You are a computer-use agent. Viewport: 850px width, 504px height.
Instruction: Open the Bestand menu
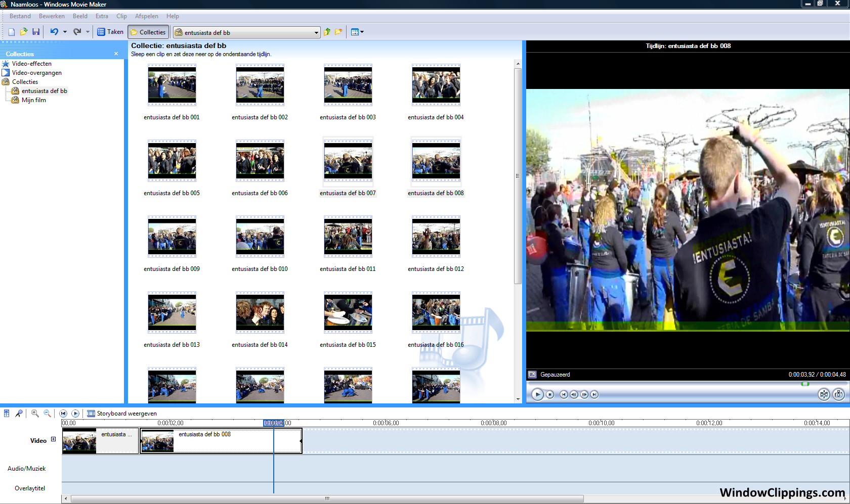(20, 16)
